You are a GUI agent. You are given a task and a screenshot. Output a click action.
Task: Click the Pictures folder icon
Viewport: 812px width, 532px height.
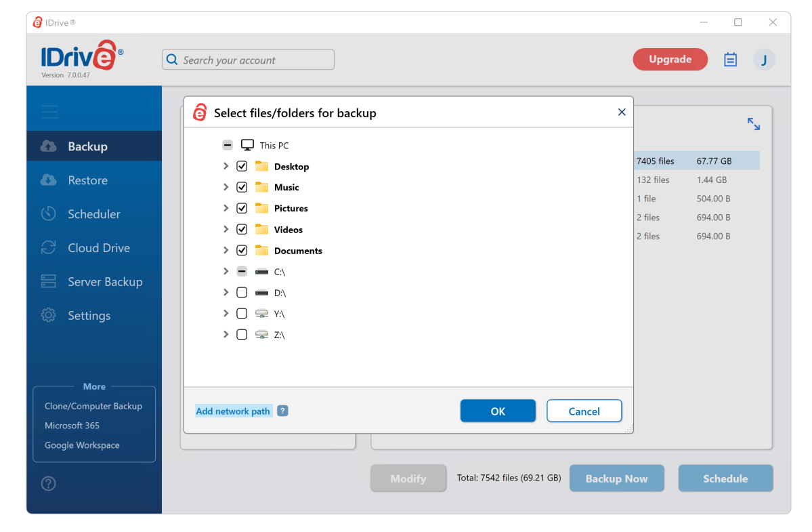[x=262, y=208]
